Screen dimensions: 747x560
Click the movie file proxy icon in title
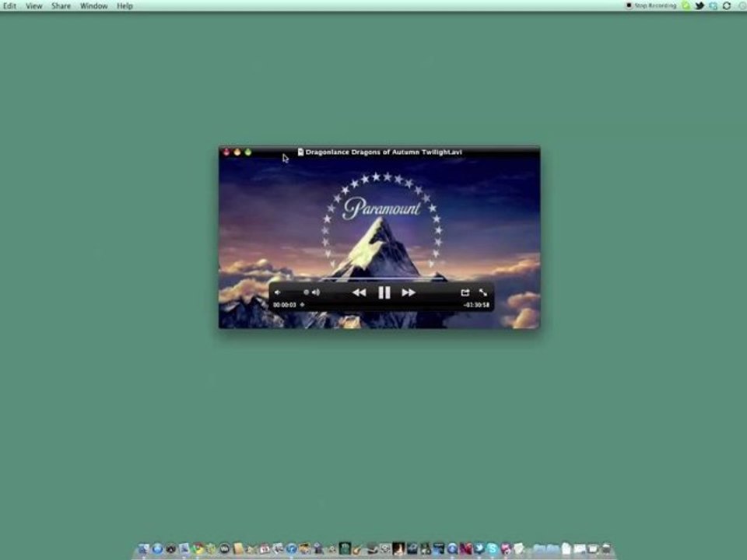[300, 152]
